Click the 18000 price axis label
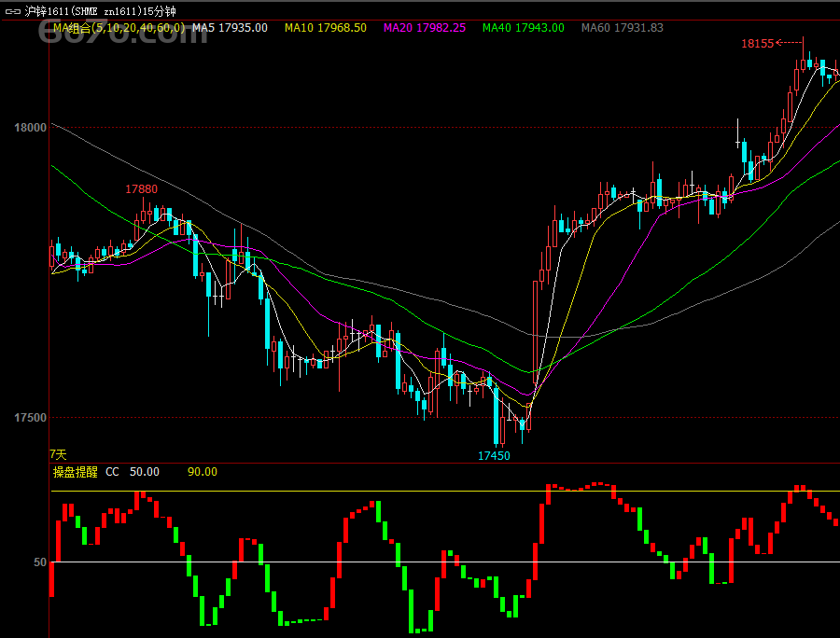Screen dimensions: 840x638 (30, 128)
